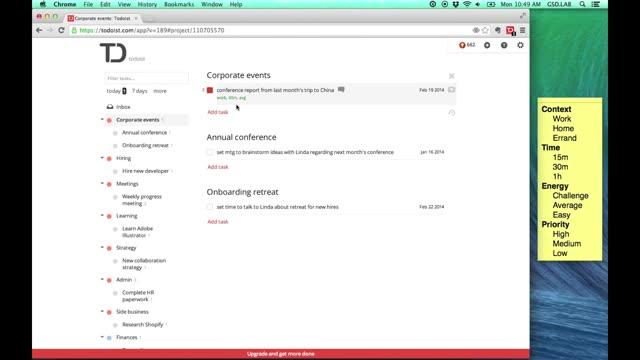
Task: Open Spotlight search in menu bar
Action: pos(582,4)
